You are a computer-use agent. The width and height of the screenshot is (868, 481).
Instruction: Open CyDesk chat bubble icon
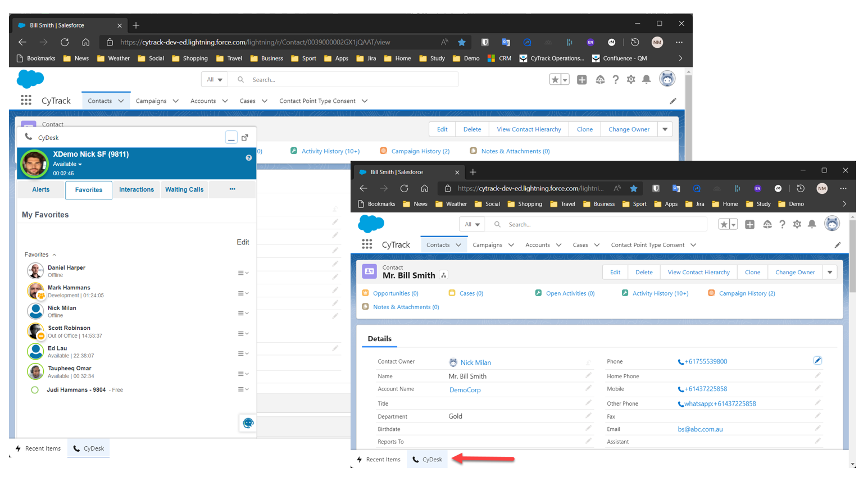pyautogui.click(x=248, y=423)
